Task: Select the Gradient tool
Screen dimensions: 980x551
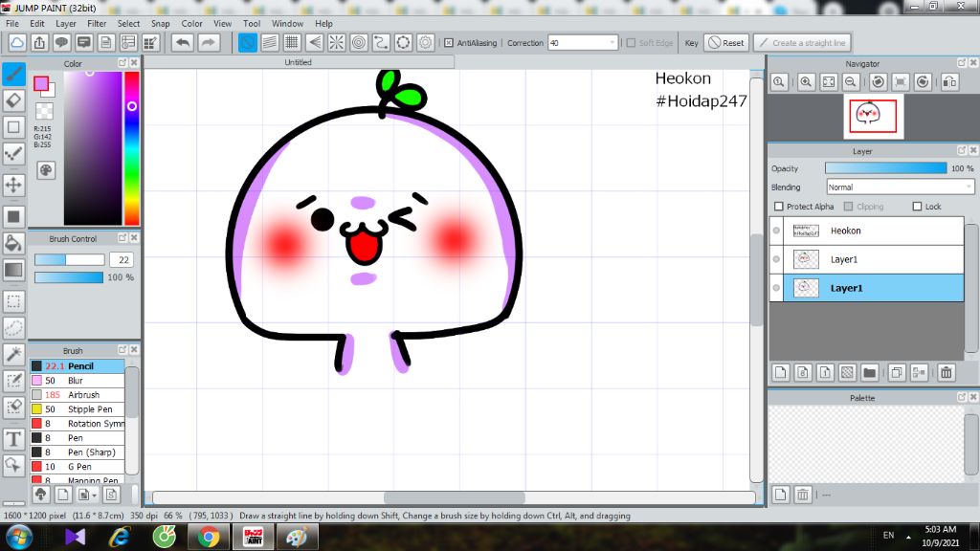Action: click(13, 270)
